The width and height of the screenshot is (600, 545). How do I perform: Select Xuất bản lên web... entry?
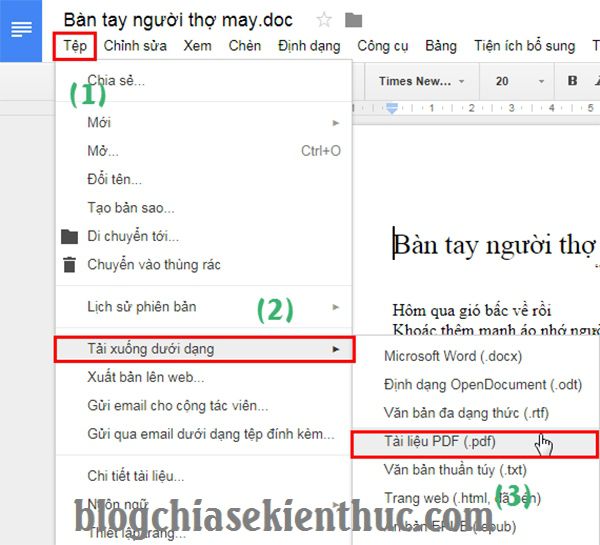[x=204, y=377]
